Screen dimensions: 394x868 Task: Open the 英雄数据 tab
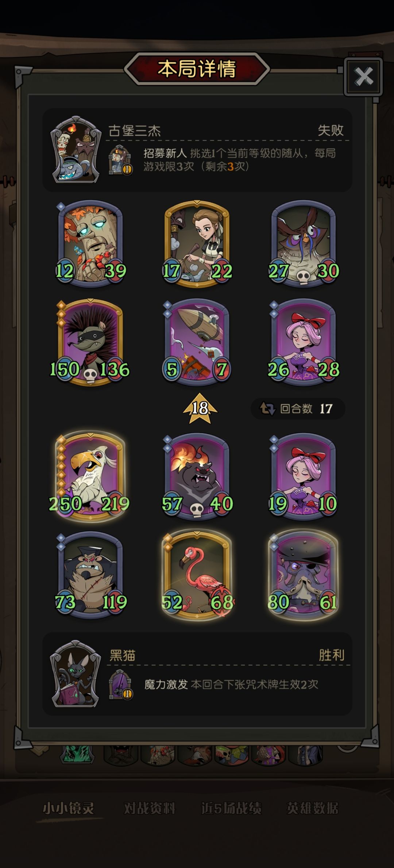click(x=312, y=808)
